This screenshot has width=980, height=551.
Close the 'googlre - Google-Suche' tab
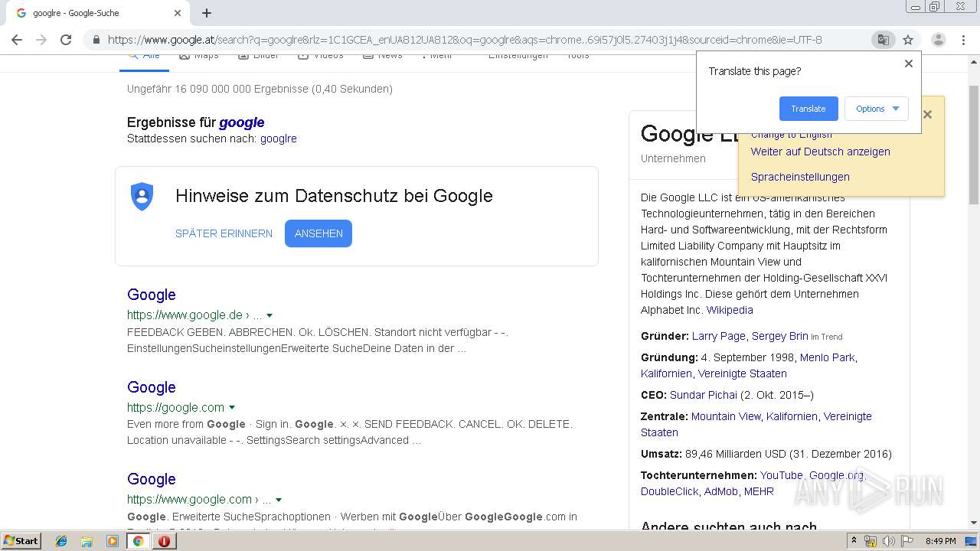coord(178,13)
